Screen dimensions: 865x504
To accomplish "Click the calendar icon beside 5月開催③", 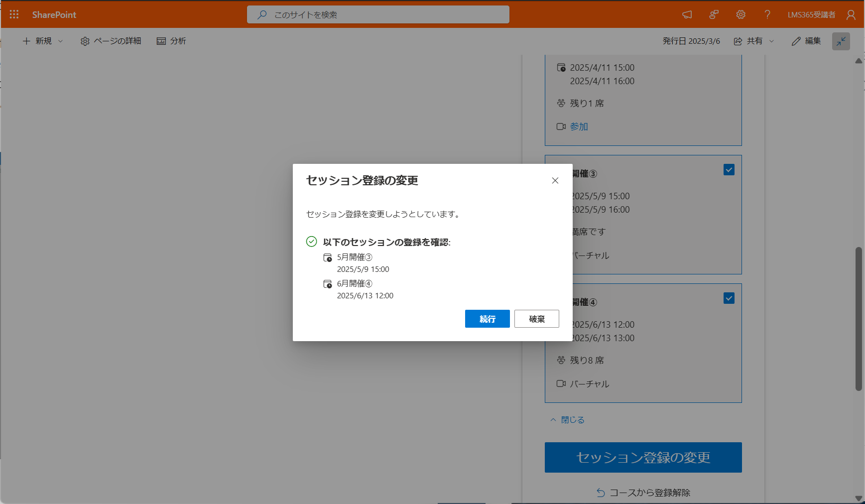I will click(328, 257).
